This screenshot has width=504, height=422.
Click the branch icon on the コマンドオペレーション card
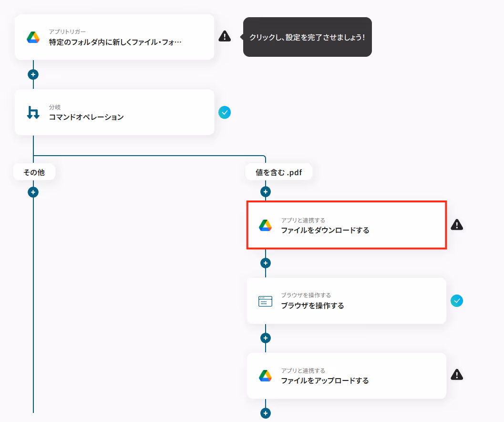pos(33,112)
